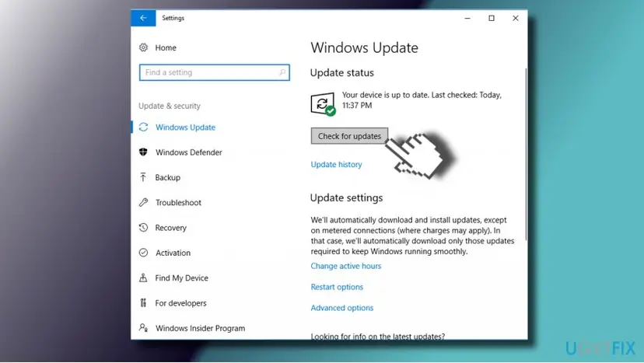644x363 pixels.
Task: Click the Find a setting search field
Action: tap(215, 72)
